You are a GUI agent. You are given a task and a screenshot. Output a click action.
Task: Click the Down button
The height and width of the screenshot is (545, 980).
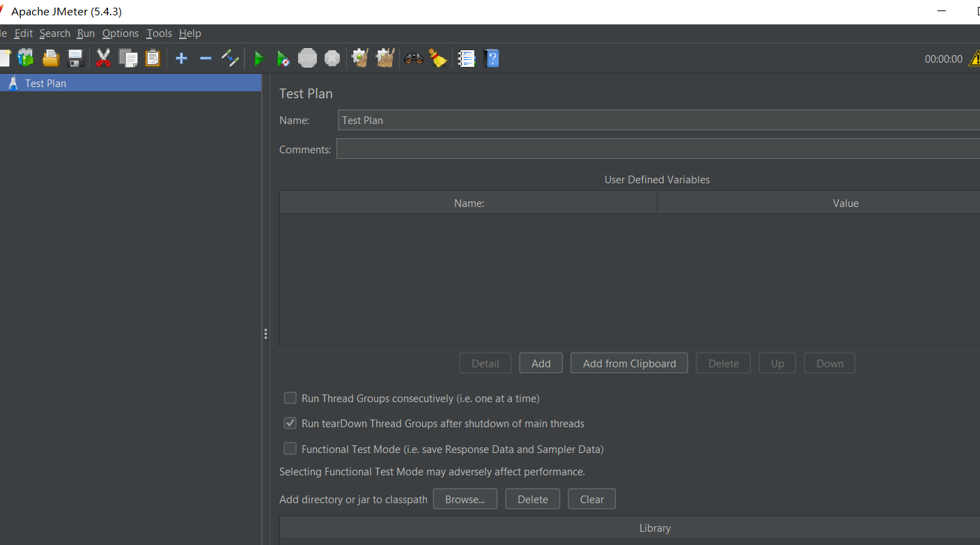[830, 363]
